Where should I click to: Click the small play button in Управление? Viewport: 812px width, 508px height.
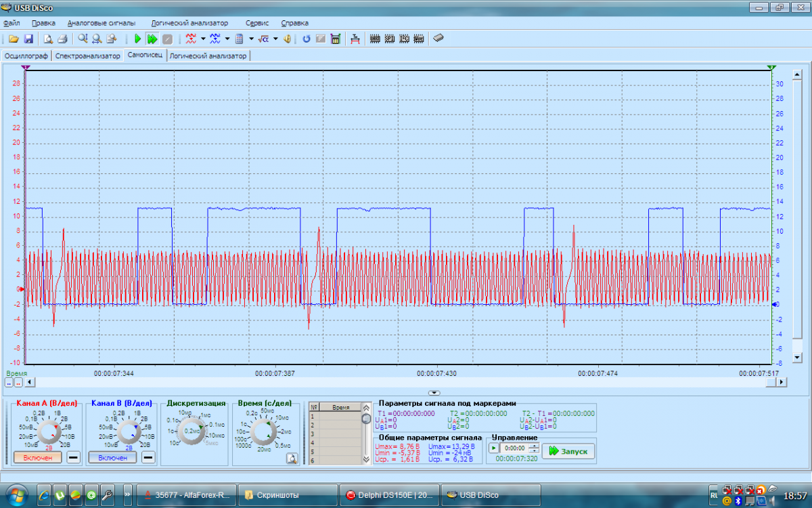click(493, 448)
